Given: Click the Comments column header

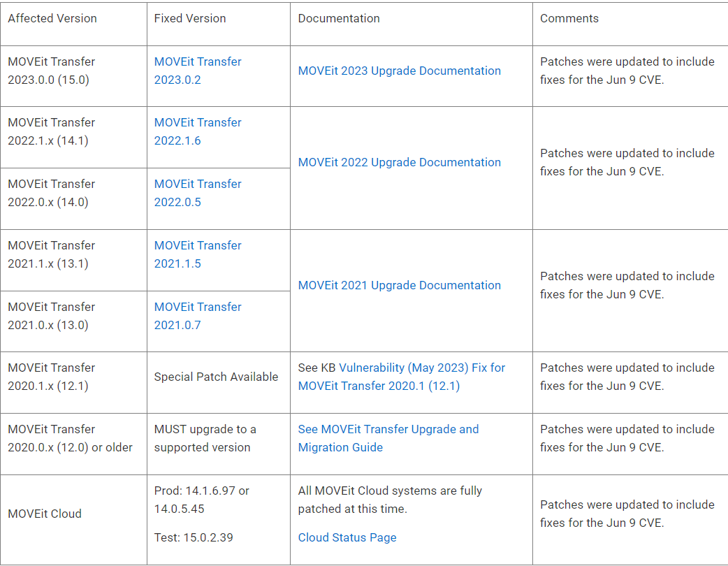Looking at the screenshot, I should click(x=569, y=19).
